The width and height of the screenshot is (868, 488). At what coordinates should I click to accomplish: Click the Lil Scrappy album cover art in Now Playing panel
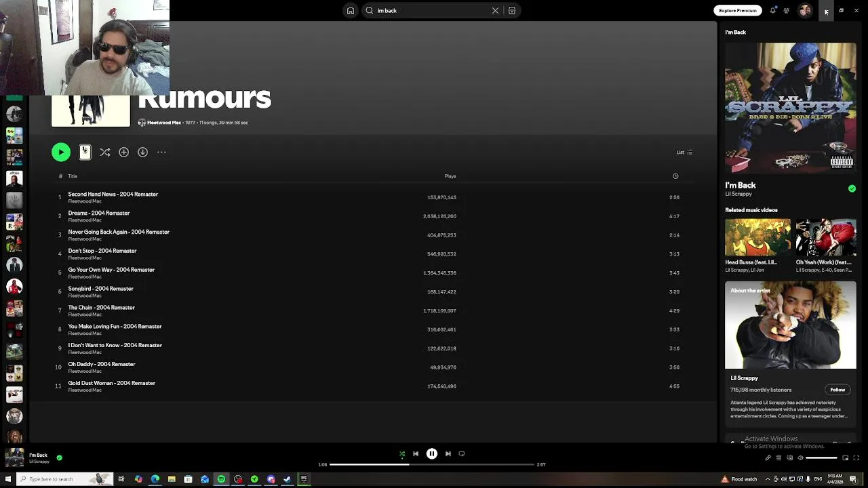791,108
